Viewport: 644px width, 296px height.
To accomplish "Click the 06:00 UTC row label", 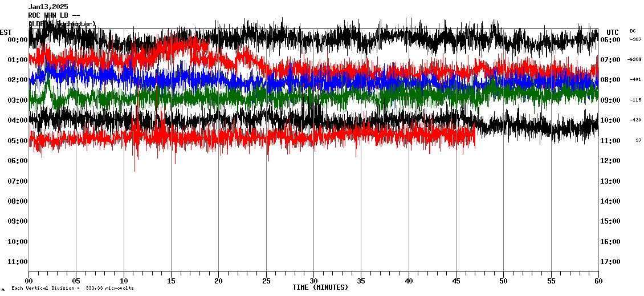I will tap(610, 40).
